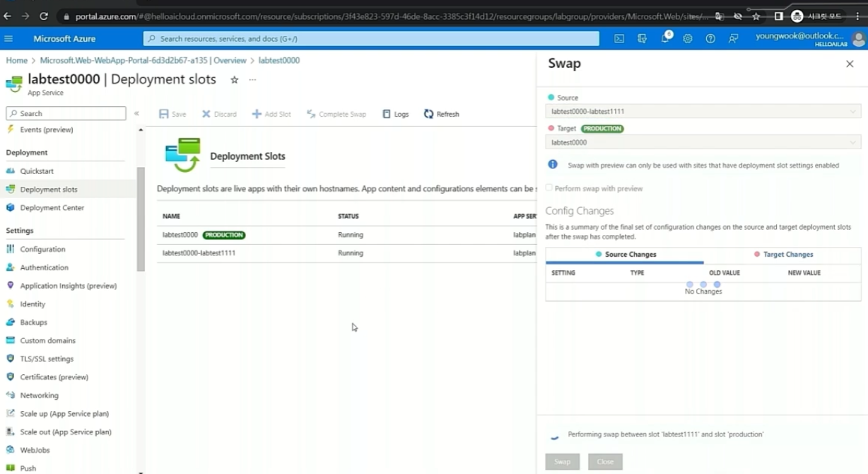868x474 pixels.
Task: Sort by the NAME column header
Action: [171, 216]
